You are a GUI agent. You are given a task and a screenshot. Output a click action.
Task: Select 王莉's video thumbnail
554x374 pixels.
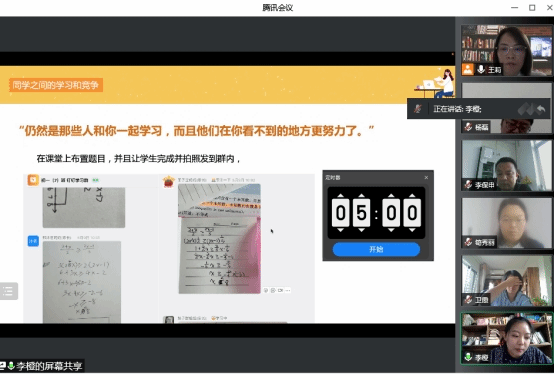point(506,50)
